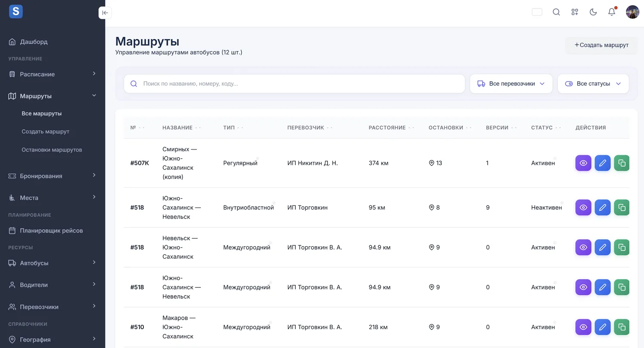Sort table by Название column

point(182,128)
